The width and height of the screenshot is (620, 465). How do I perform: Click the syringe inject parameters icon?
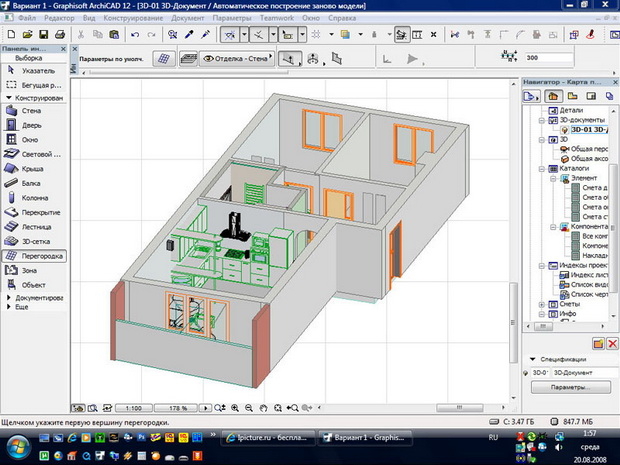point(206,35)
